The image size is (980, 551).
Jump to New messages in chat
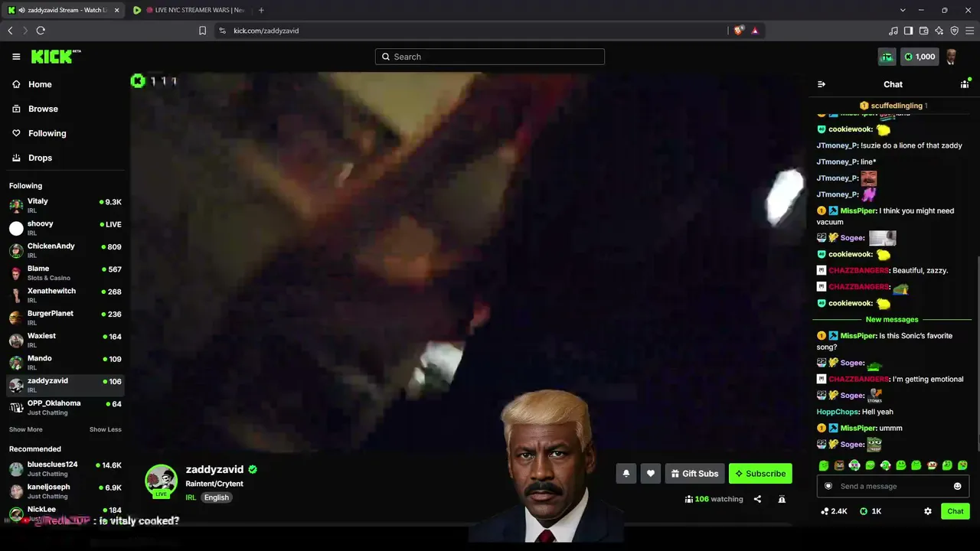pos(892,319)
